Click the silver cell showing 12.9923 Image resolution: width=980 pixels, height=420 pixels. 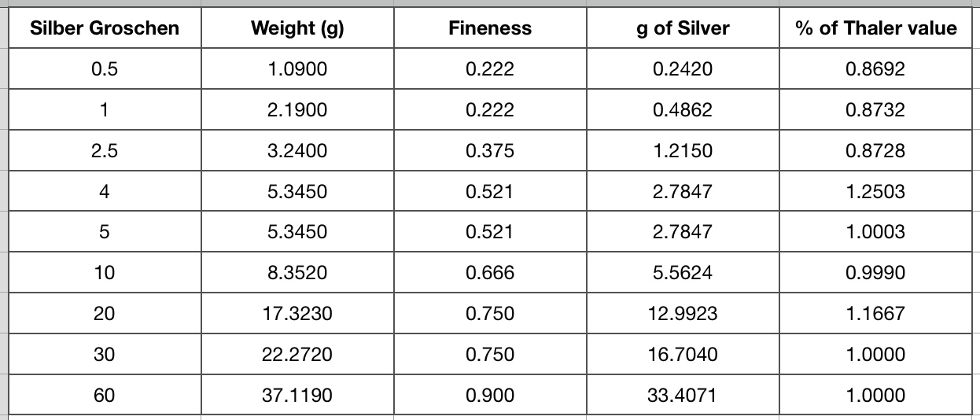(683, 314)
